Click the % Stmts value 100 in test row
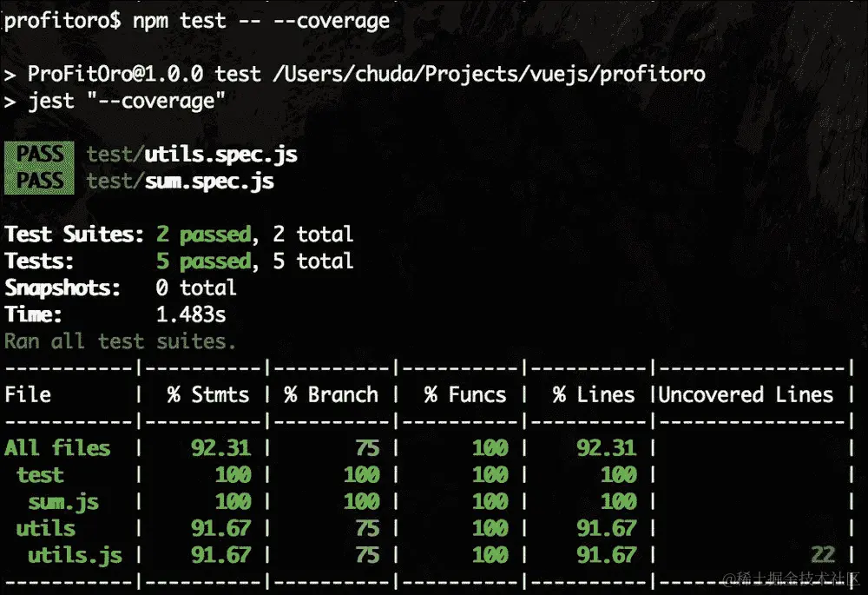This screenshot has height=595, width=868. (233, 475)
